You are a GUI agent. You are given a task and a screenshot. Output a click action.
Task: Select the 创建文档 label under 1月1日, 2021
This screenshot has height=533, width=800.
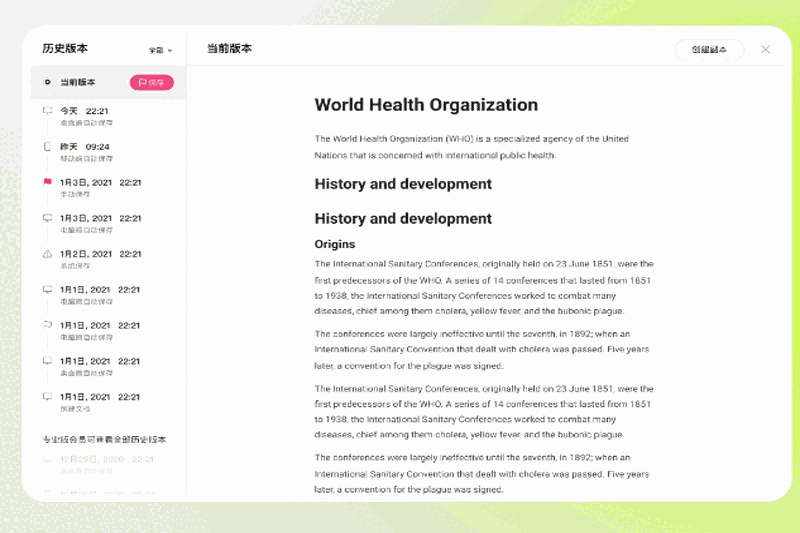(76, 409)
